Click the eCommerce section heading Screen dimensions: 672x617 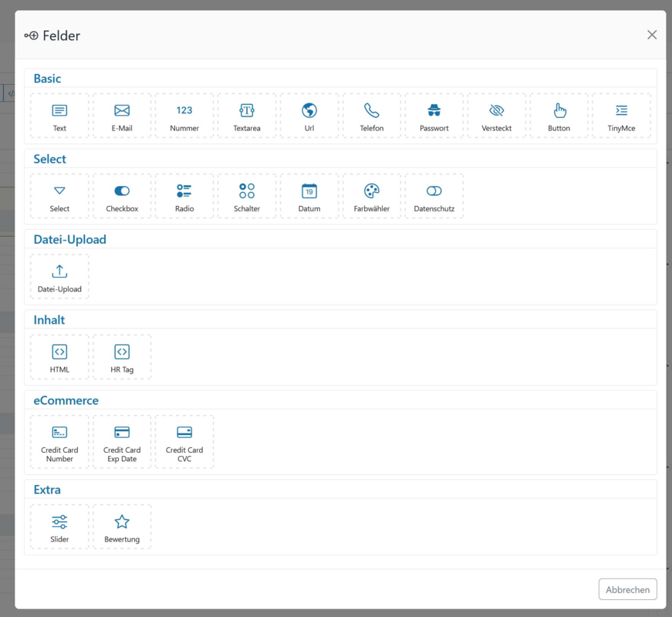tap(66, 400)
